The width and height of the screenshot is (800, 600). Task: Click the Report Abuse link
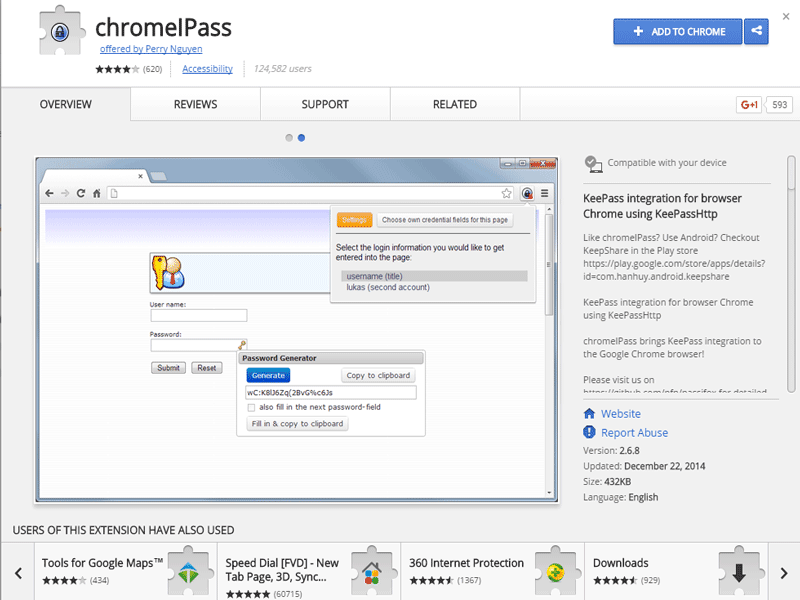[x=634, y=433]
